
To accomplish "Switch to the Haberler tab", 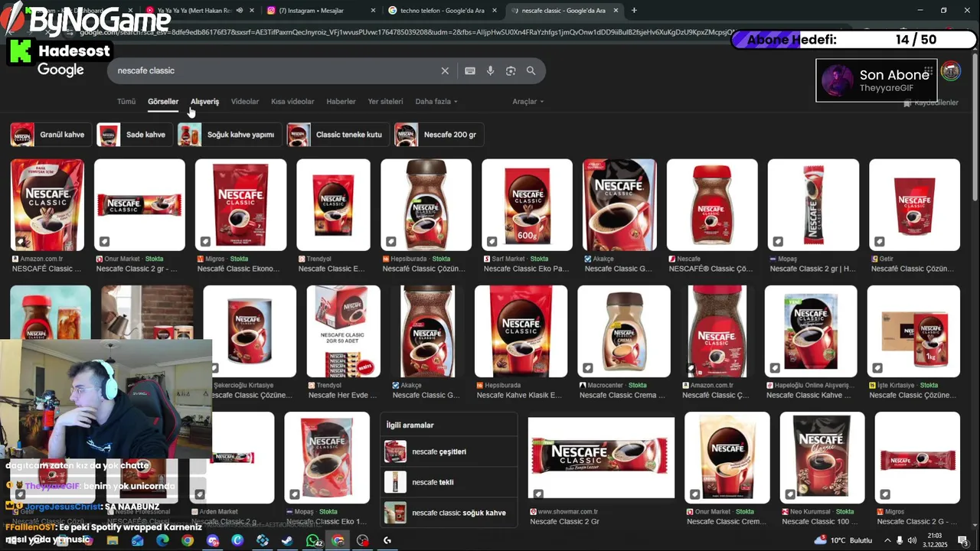I will tap(341, 101).
